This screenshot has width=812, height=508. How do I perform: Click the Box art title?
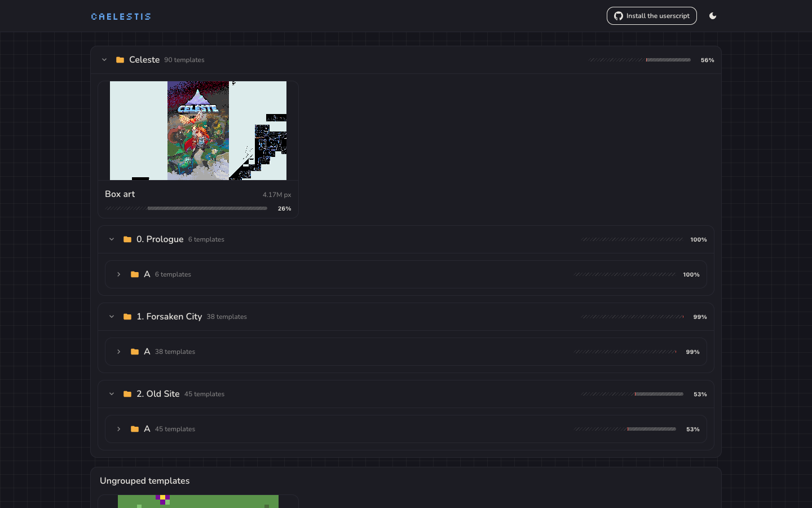pos(120,194)
